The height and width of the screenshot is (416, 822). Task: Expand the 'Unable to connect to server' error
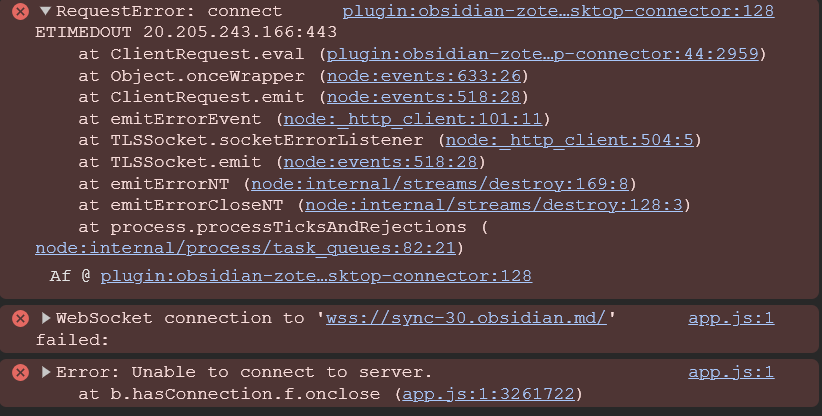45,372
